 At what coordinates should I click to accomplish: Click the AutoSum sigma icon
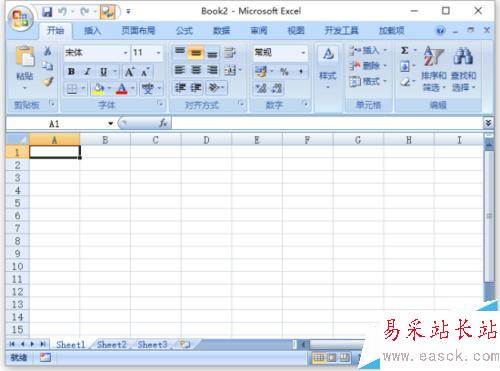click(x=405, y=51)
